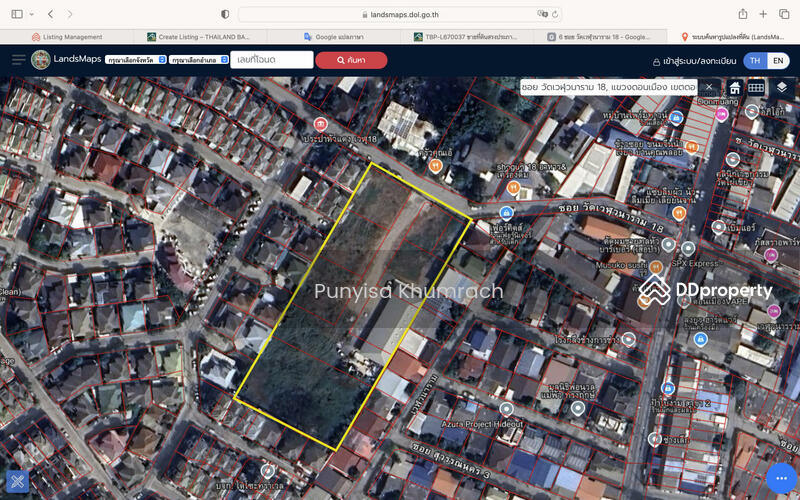
Task: Switch language to EN
Action: (x=778, y=61)
